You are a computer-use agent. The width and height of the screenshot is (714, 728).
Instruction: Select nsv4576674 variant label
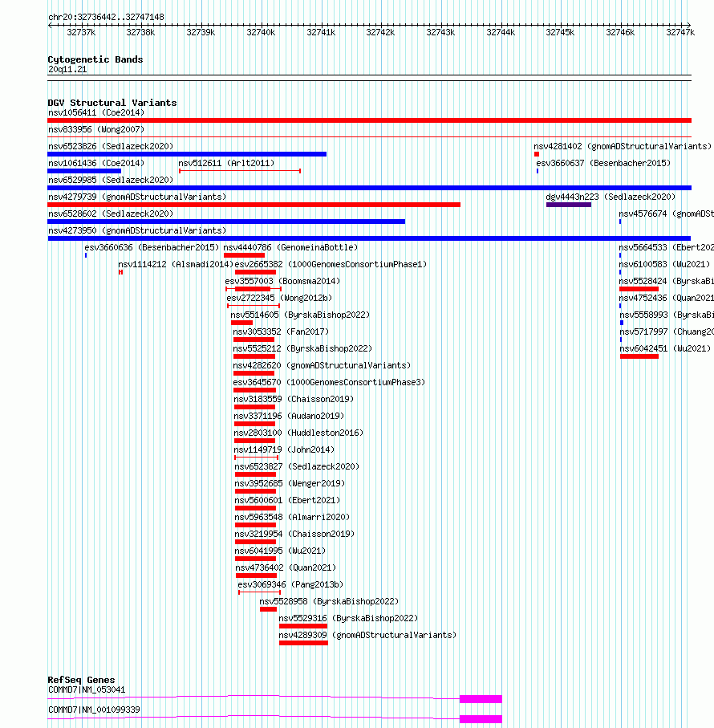click(x=666, y=214)
